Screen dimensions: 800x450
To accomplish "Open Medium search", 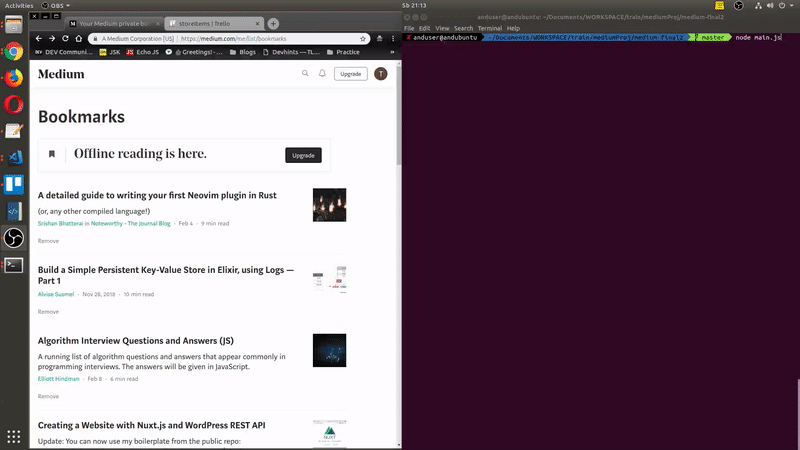I will coord(305,73).
